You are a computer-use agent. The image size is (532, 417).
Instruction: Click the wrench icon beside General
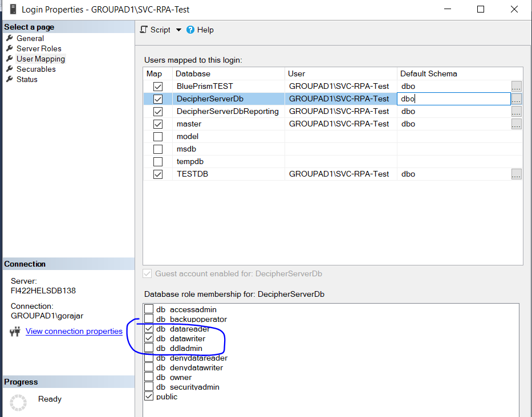[10, 38]
